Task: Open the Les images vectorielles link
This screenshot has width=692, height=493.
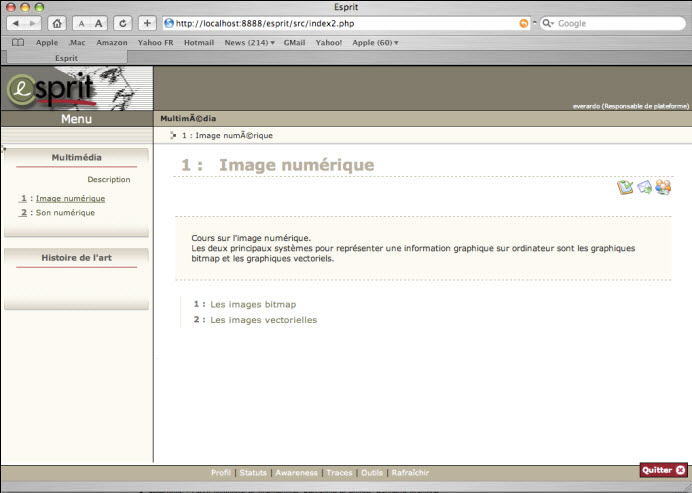Action: 263,320
